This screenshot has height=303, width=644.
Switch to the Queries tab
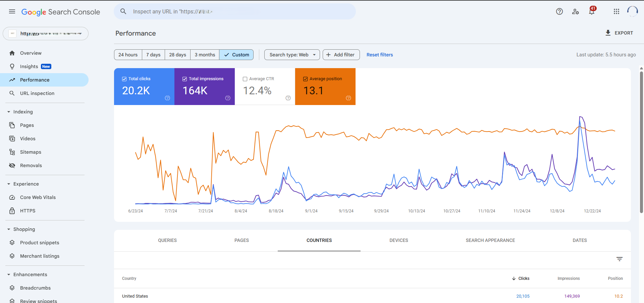coord(167,240)
